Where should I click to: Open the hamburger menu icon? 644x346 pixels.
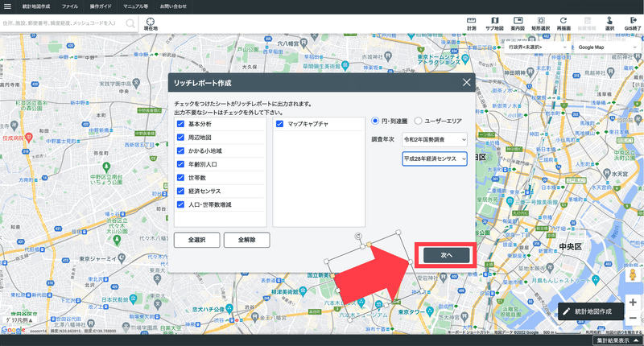7,6
